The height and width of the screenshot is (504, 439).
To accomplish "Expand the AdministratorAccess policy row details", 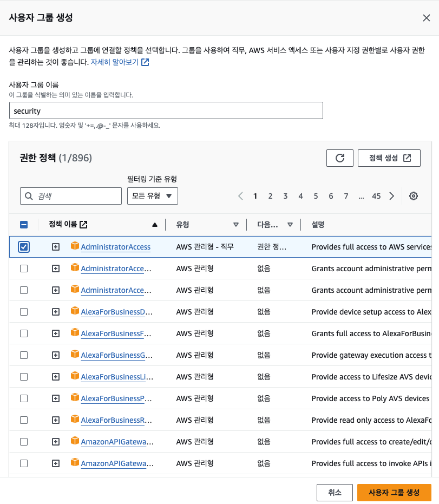I will click(56, 247).
